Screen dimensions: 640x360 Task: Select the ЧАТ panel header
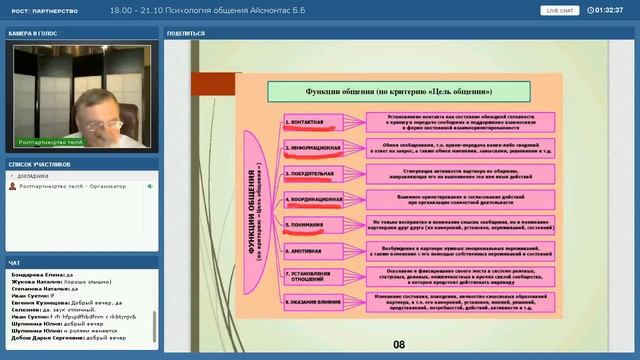[82, 263]
